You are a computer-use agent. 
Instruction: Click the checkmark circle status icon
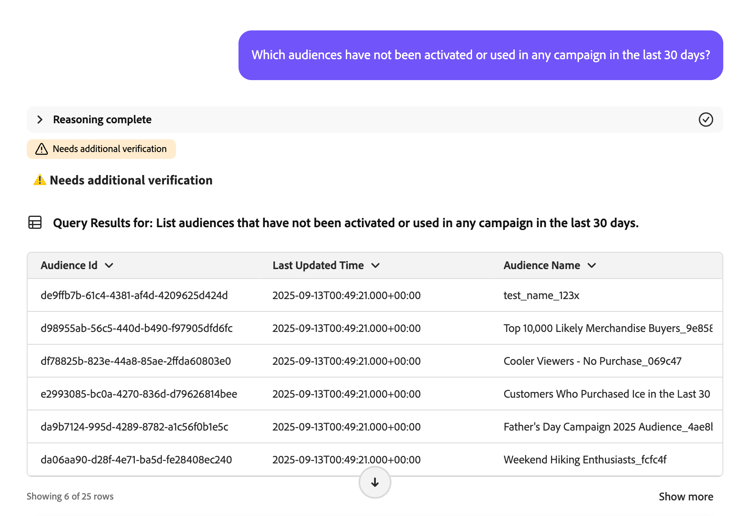(705, 120)
